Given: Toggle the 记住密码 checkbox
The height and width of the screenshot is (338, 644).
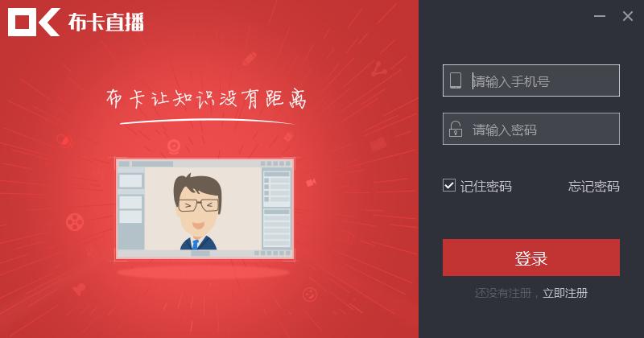Looking at the screenshot, I should click(x=449, y=186).
